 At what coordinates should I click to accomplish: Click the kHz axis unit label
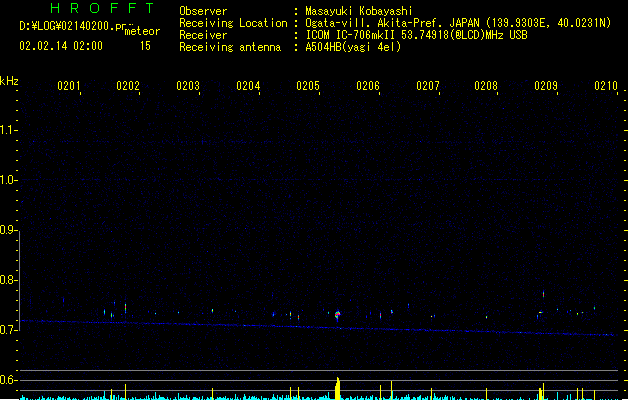pyautogui.click(x=9, y=81)
